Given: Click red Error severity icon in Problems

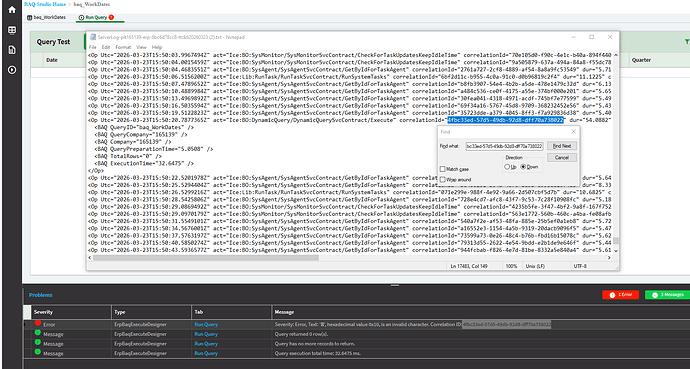Looking at the screenshot, I should pos(38,323).
